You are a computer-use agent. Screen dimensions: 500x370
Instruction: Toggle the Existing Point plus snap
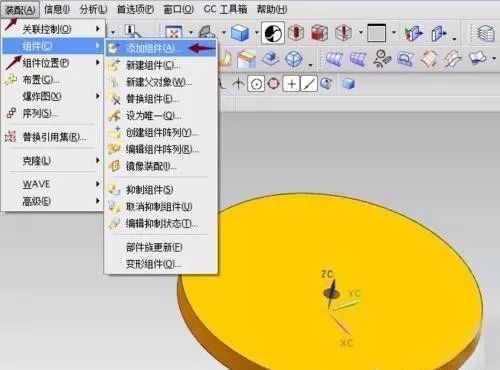click(x=292, y=84)
